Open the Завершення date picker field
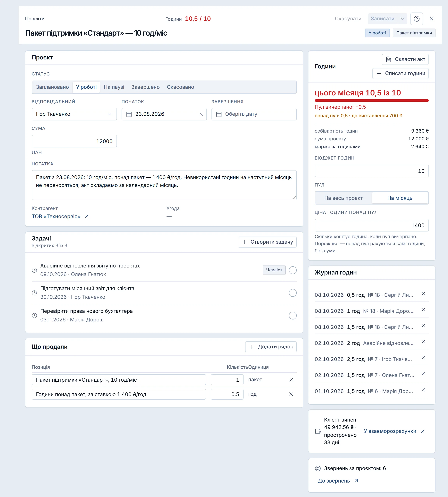 coord(254,114)
